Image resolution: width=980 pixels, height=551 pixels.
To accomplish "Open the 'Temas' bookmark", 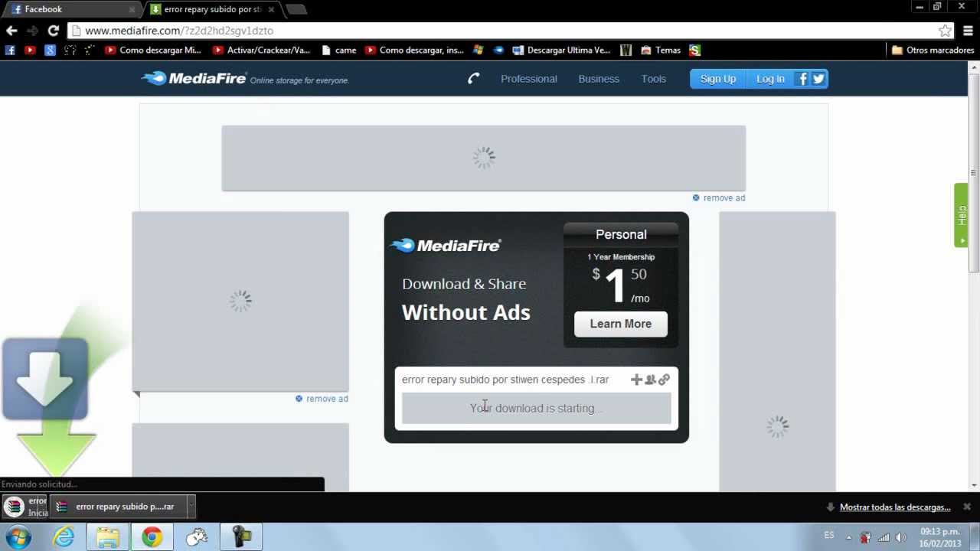I will point(661,50).
